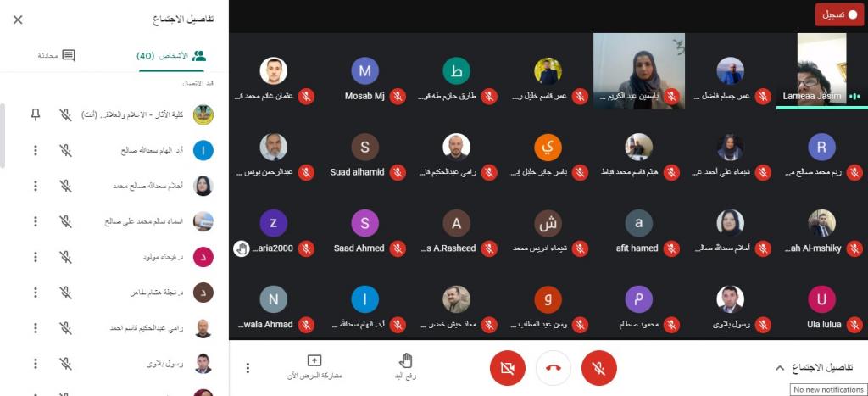Open more options menu in bottom bar

pos(248,368)
